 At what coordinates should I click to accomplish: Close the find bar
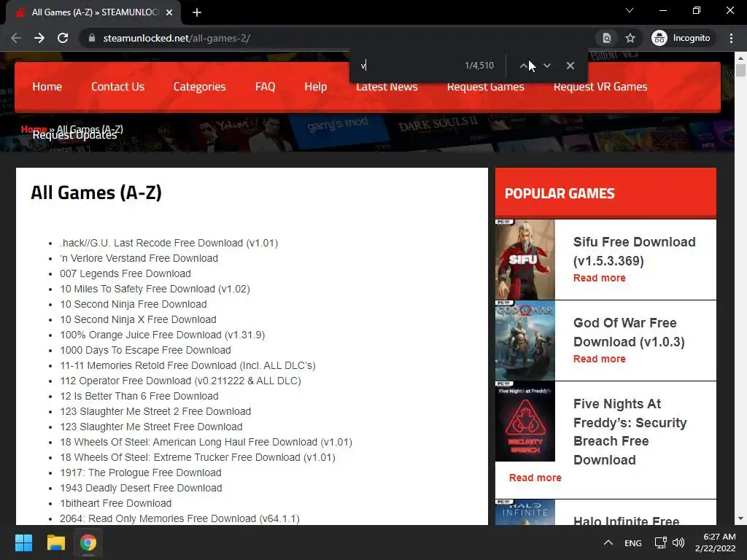tap(570, 66)
